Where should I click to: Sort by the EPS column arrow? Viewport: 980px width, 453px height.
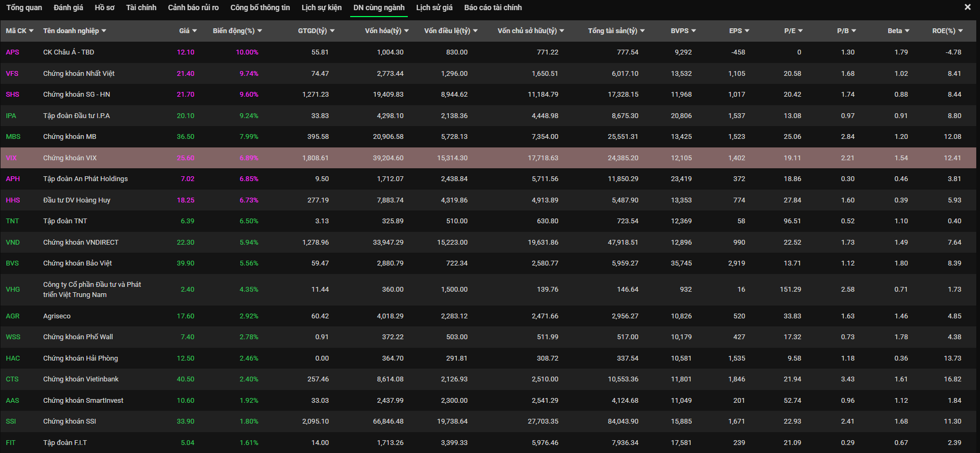click(747, 31)
